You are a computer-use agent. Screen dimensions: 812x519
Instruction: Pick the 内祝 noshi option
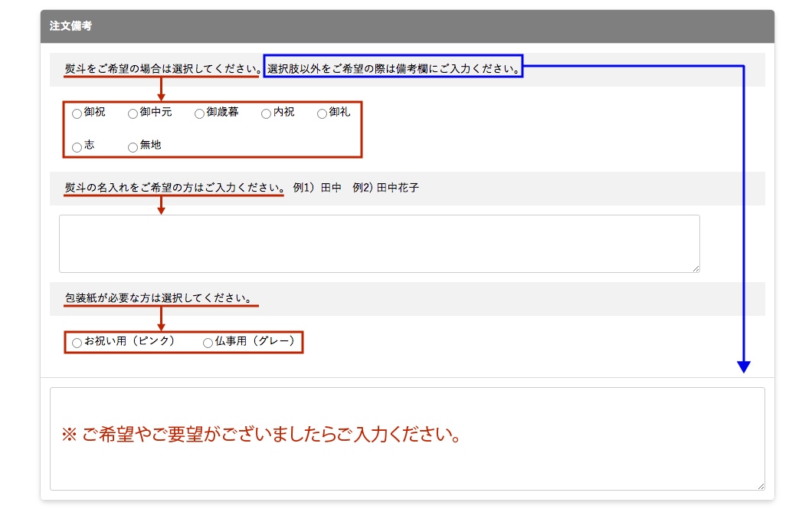click(266, 113)
